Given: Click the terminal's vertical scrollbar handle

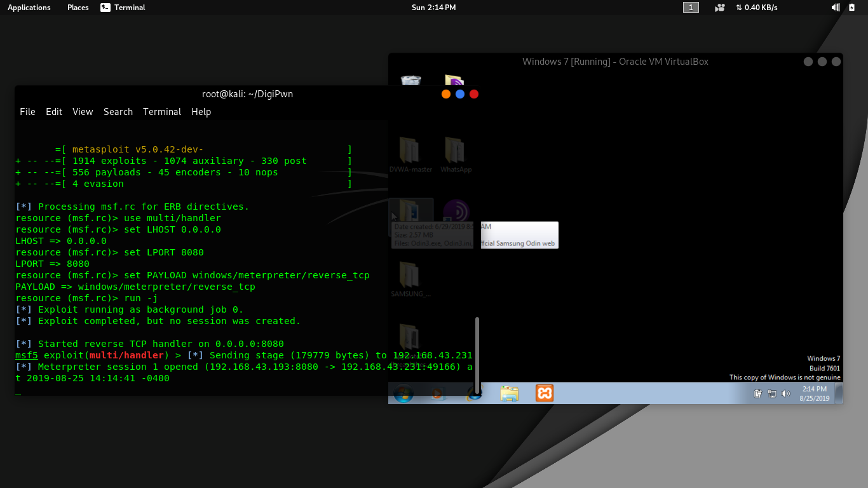Looking at the screenshot, I should (477, 356).
